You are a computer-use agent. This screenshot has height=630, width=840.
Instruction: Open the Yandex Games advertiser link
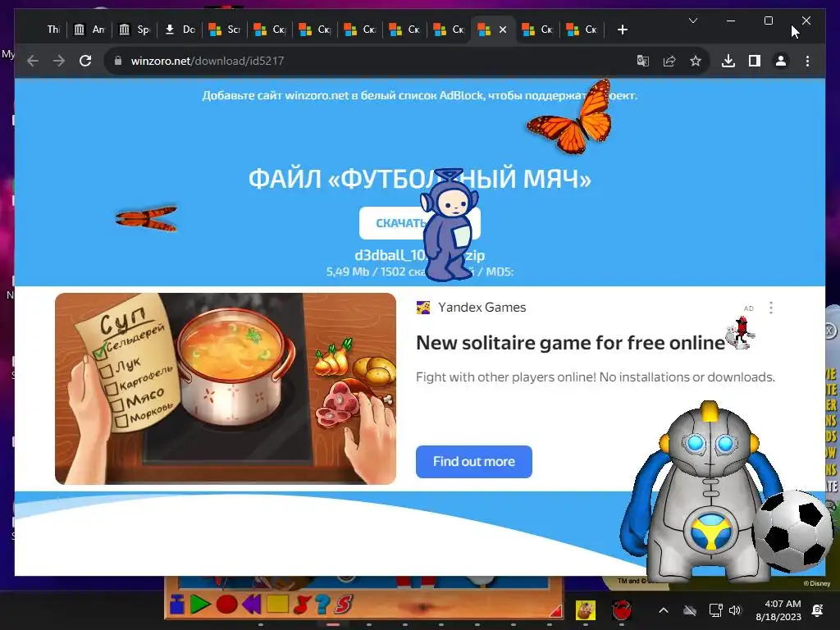click(482, 308)
